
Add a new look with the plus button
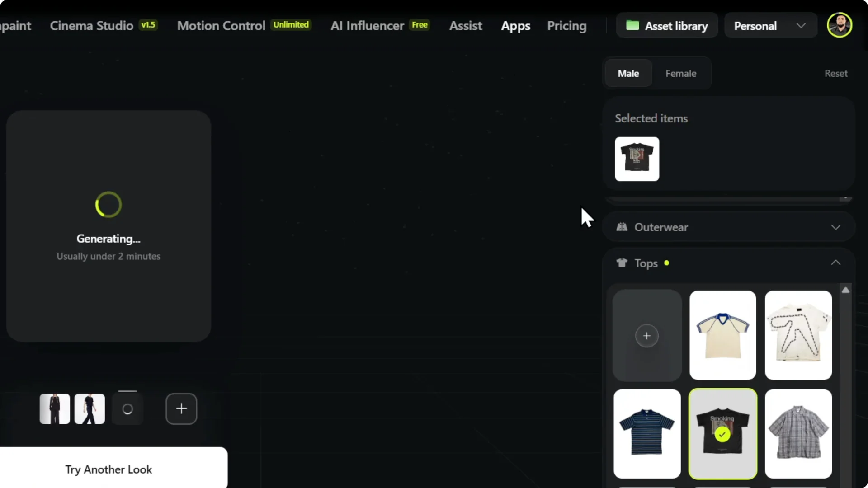[181, 408]
